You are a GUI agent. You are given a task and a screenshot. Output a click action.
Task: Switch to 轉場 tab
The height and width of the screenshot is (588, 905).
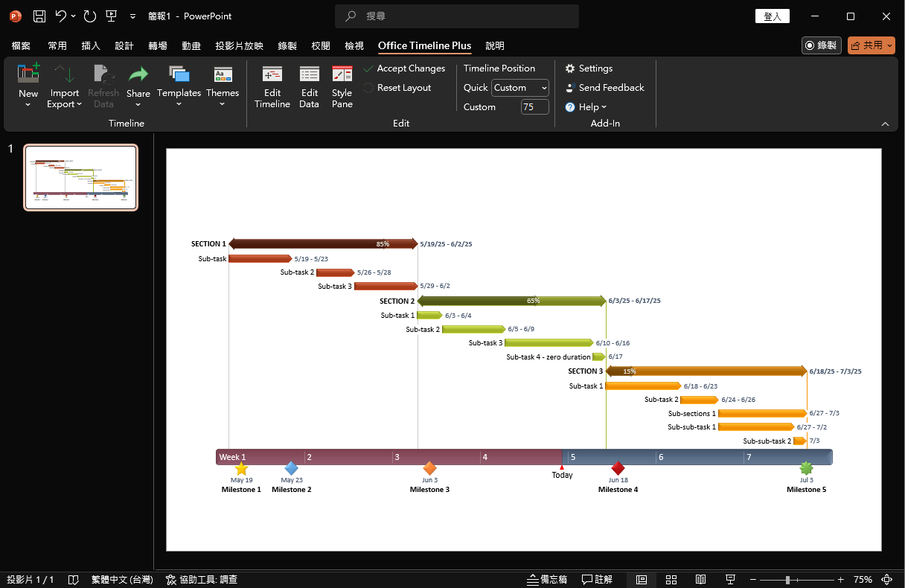[x=158, y=46]
